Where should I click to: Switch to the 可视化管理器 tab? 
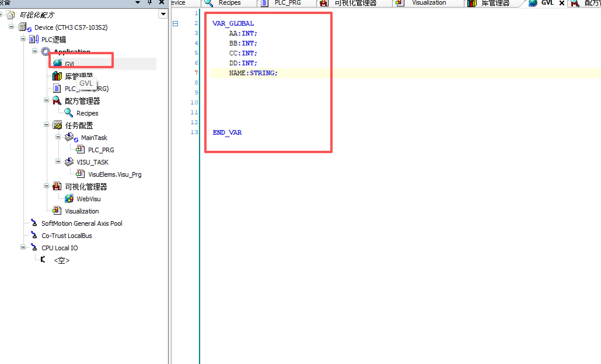(355, 3)
